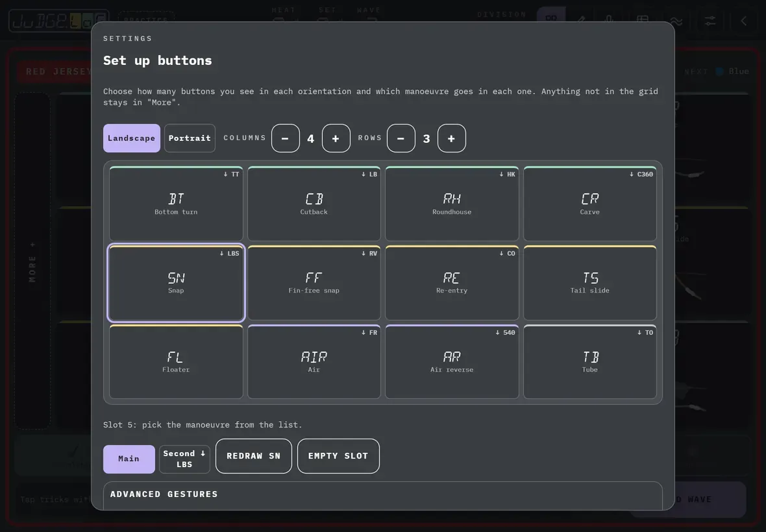Select the CB Cutback slot
The width and height of the screenshot is (766, 532).
coord(314,204)
